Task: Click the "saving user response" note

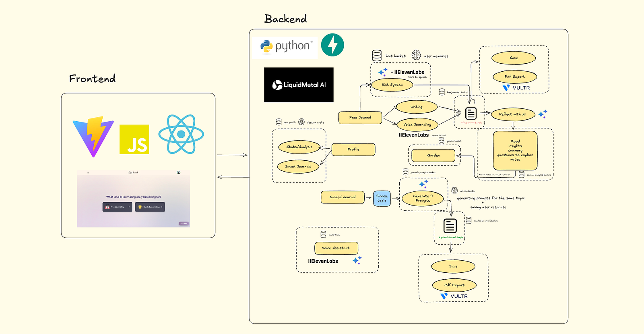Action: [x=488, y=207]
